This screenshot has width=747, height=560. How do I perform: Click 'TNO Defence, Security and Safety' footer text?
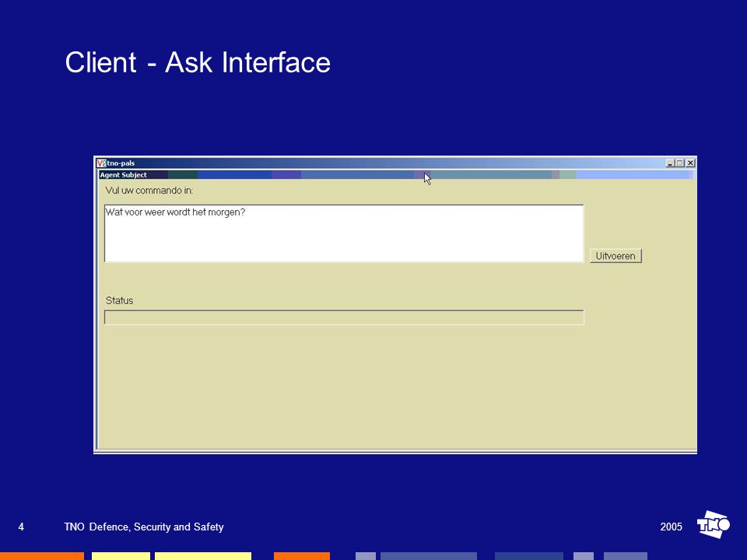tap(144, 527)
